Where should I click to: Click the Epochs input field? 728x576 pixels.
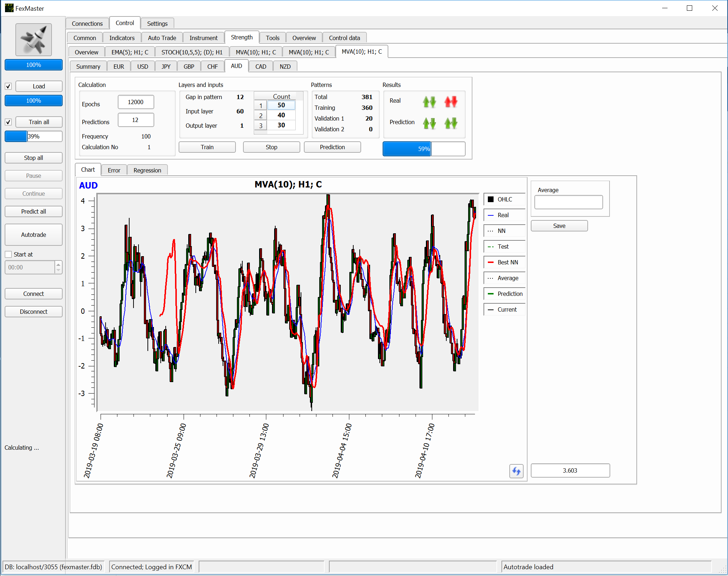tap(136, 102)
